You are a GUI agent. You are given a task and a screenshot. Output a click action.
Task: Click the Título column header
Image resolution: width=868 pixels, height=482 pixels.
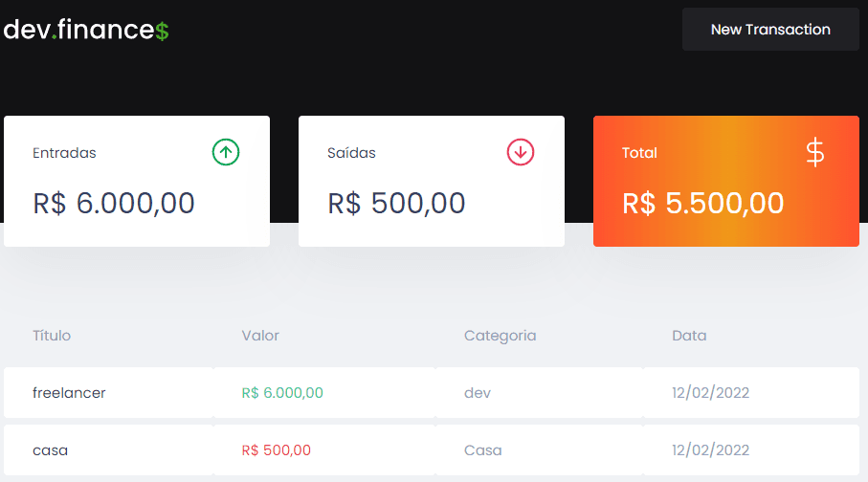click(52, 336)
